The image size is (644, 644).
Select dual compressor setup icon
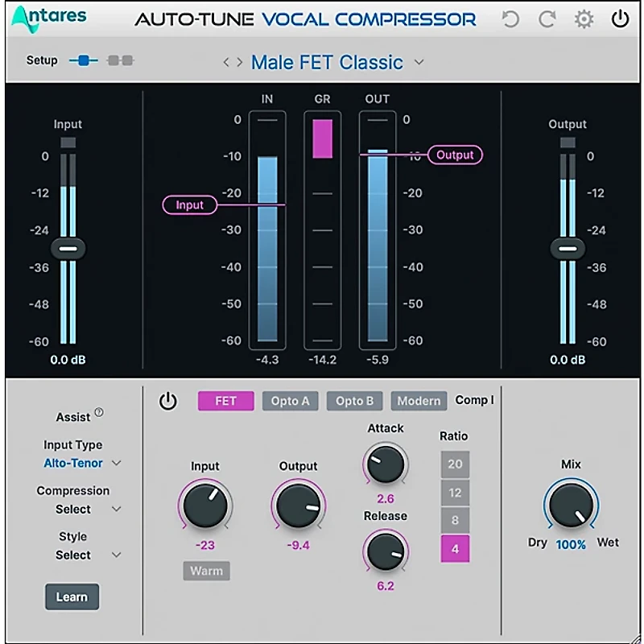(120, 61)
